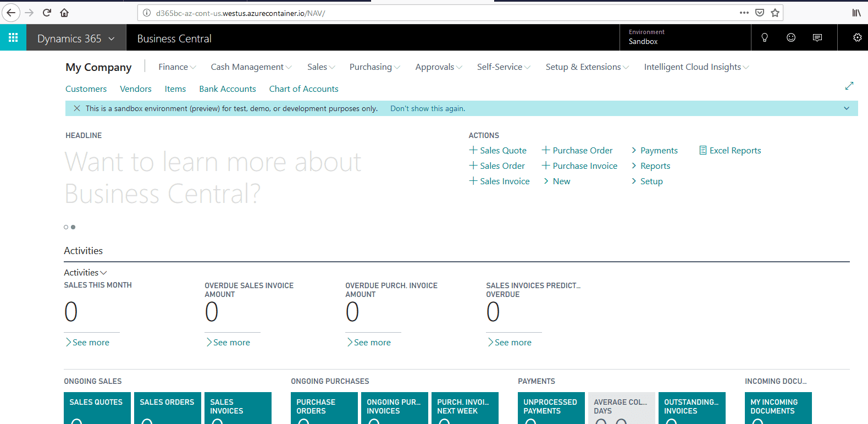Expand the Dynamics 365 dropdown
The image size is (868, 424).
coord(76,38)
